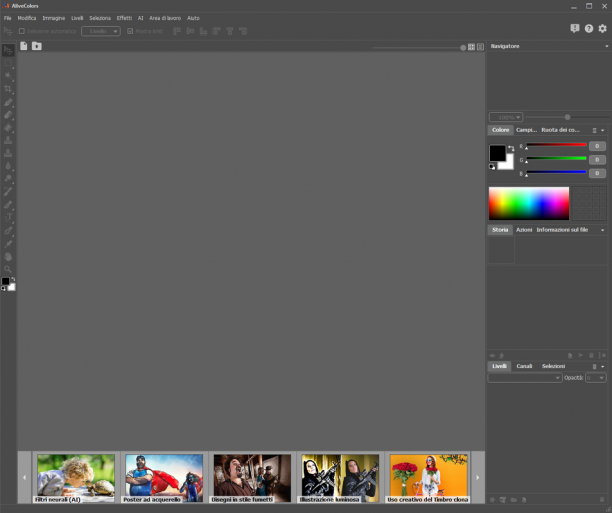Click the Navigatore zoom slider handle

(567, 117)
